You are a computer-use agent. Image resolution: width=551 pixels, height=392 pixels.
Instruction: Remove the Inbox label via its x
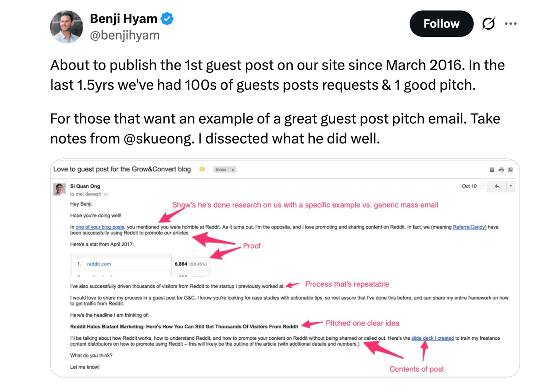(x=233, y=170)
